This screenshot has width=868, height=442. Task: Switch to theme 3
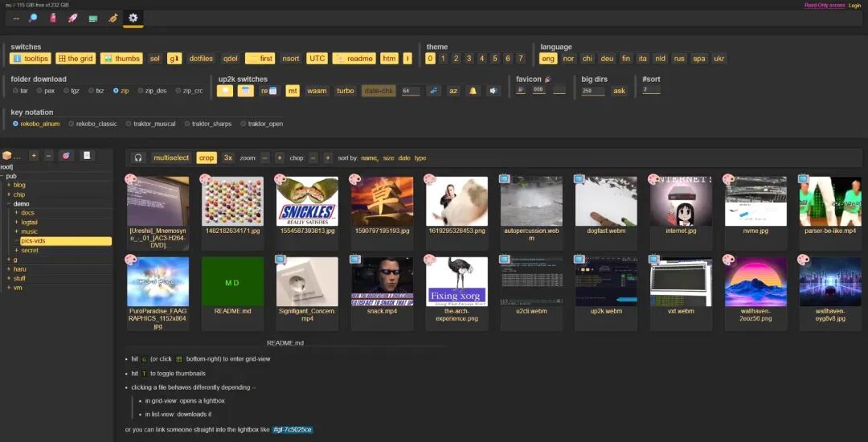click(x=469, y=59)
